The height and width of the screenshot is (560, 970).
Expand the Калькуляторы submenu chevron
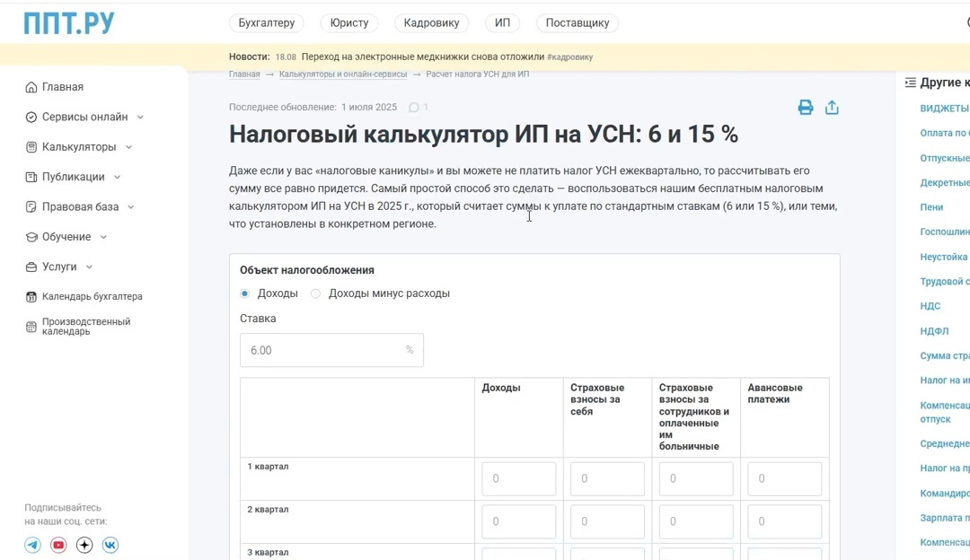pos(128,147)
